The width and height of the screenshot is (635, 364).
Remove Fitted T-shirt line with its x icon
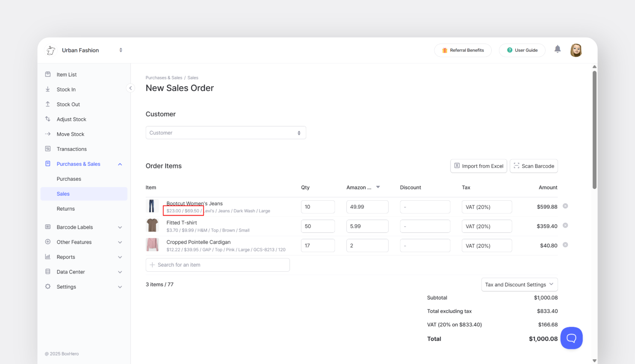565,226
